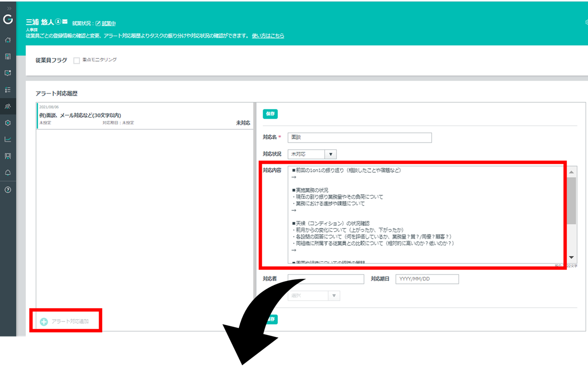The height and width of the screenshot is (390, 588).
Task: Toggle the 重点モニタリング checkbox
Action: coord(77,60)
